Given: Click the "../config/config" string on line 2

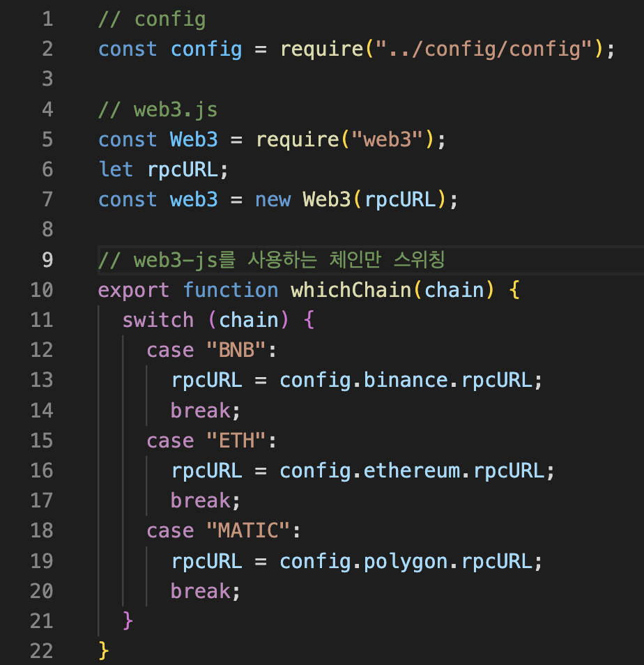Looking at the screenshot, I should pos(483,49).
